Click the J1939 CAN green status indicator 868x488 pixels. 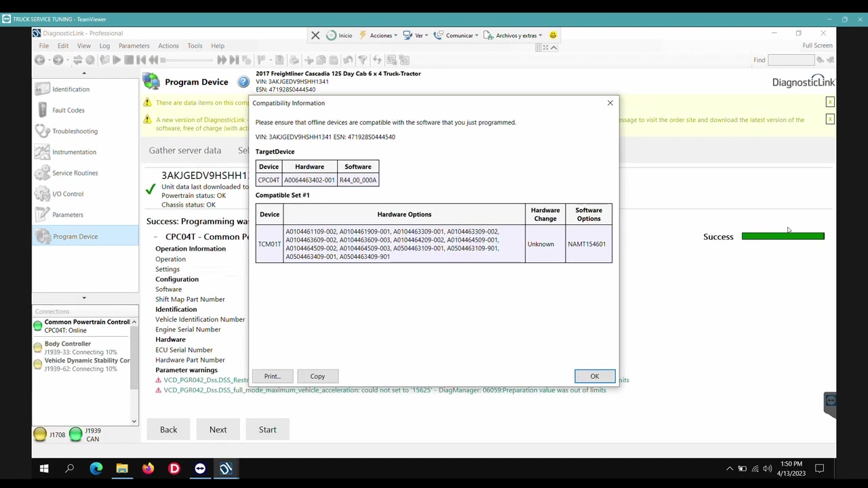pyautogui.click(x=75, y=434)
